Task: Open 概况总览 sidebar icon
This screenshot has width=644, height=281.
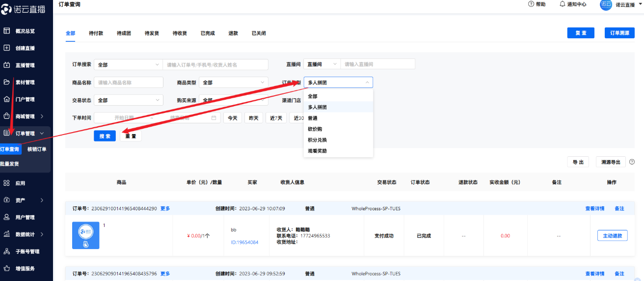Action: click(7, 31)
